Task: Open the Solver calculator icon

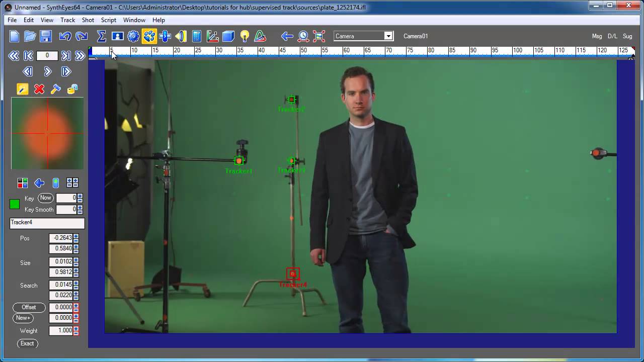Action: pyautogui.click(x=197, y=36)
